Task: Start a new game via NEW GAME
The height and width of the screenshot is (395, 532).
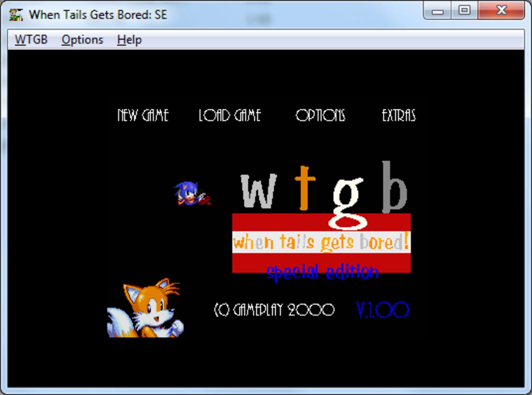Action: click(x=143, y=116)
